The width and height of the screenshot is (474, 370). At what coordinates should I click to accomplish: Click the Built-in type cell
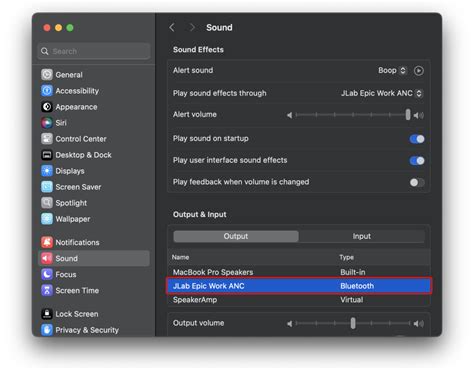353,272
